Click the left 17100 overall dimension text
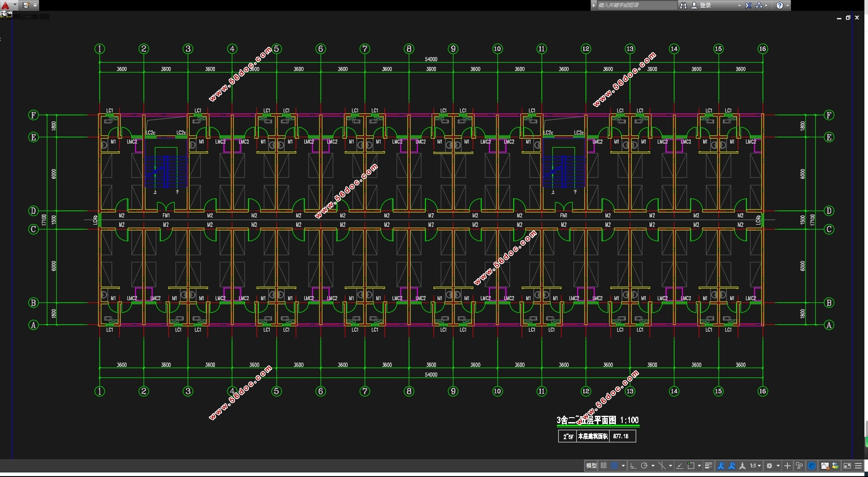This screenshot has height=477, width=868. [x=44, y=220]
